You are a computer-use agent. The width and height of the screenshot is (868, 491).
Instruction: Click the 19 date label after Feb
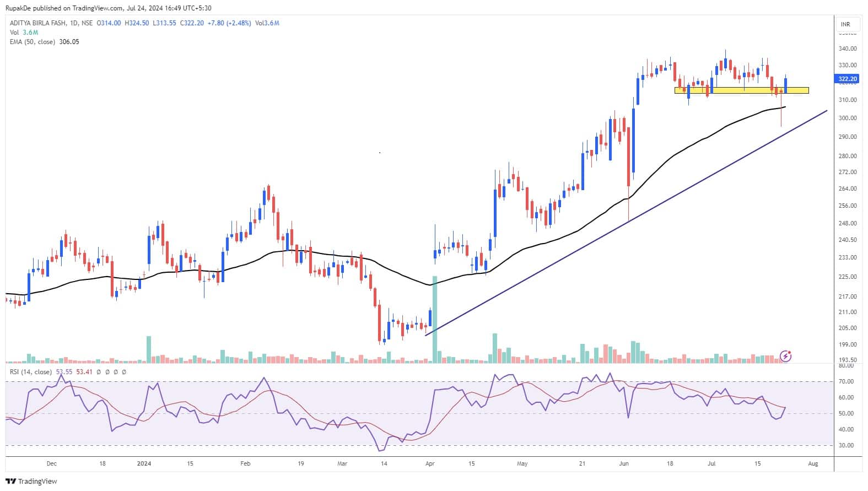tap(300, 463)
